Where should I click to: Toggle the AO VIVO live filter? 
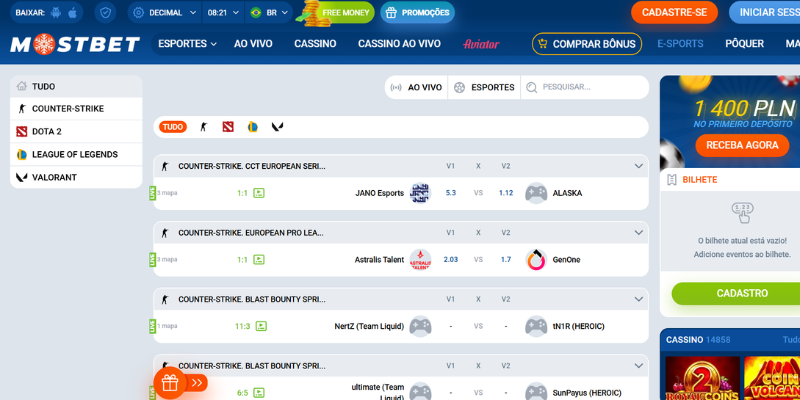pyautogui.click(x=416, y=88)
